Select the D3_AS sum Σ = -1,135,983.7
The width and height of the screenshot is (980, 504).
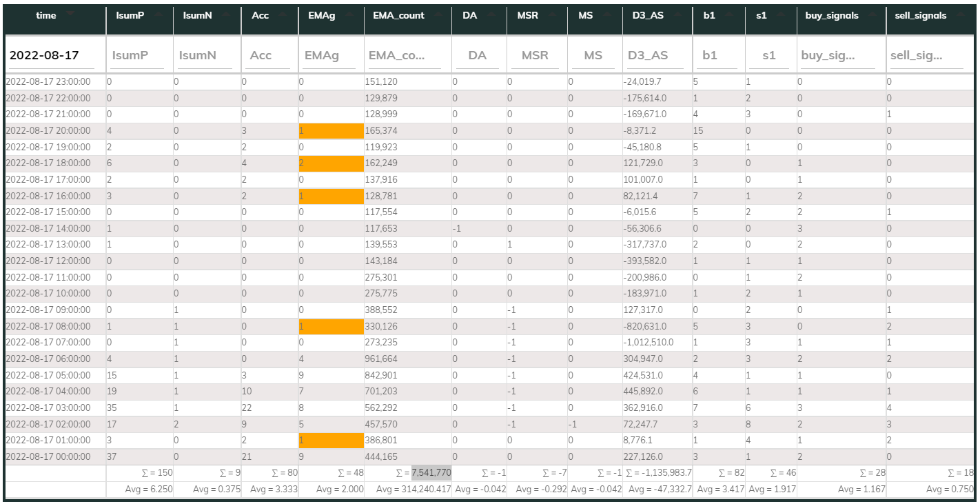[659, 472]
